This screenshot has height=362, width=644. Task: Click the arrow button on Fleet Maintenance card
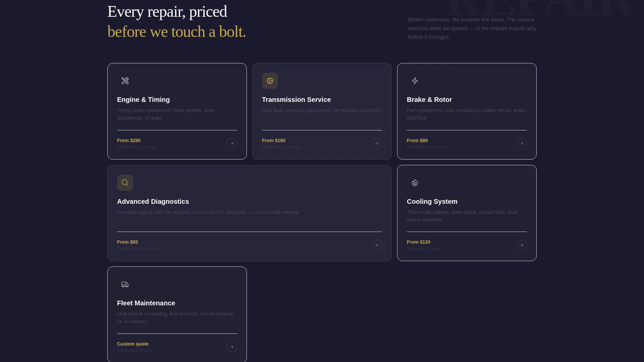click(232, 347)
